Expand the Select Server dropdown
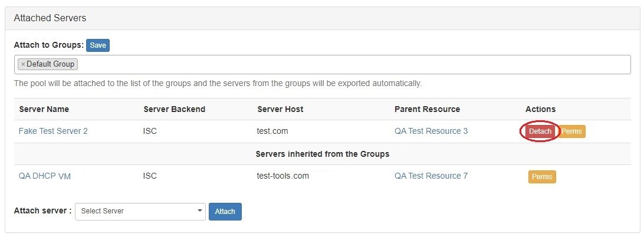The height and width of the screenshot is (237, 644). (140, 212)
